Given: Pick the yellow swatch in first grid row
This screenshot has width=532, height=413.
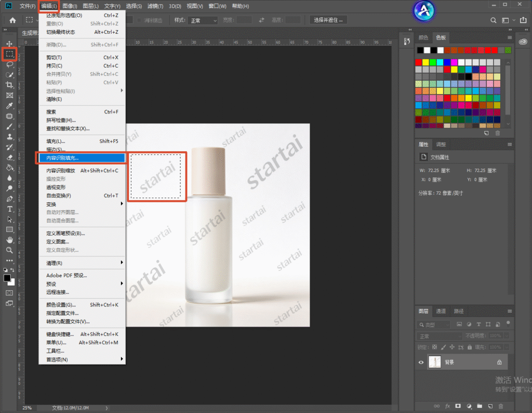Looking at the screenshot, I should point(426,62).
